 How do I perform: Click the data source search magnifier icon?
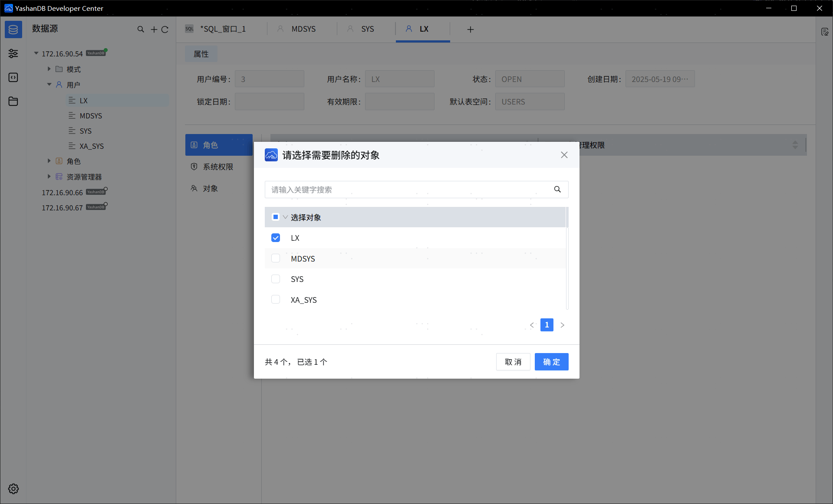pyautogui.click(x=141, y=29)
